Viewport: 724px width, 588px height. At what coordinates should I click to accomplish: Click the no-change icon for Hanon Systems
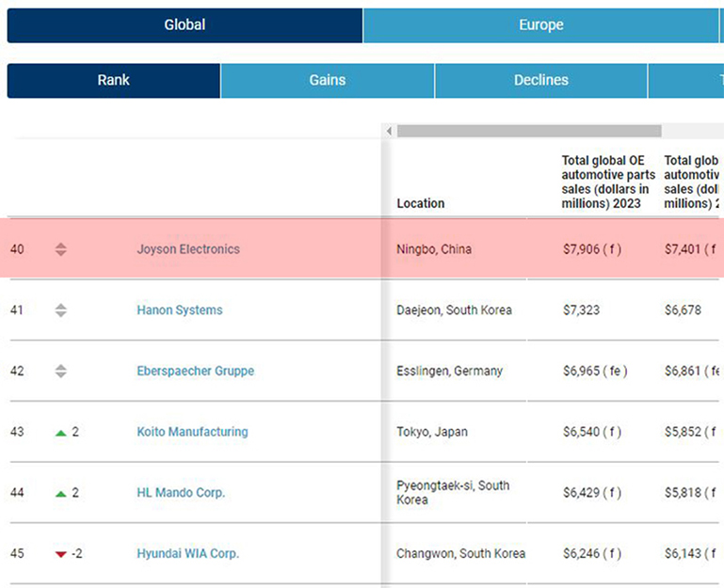click(61, 310)
